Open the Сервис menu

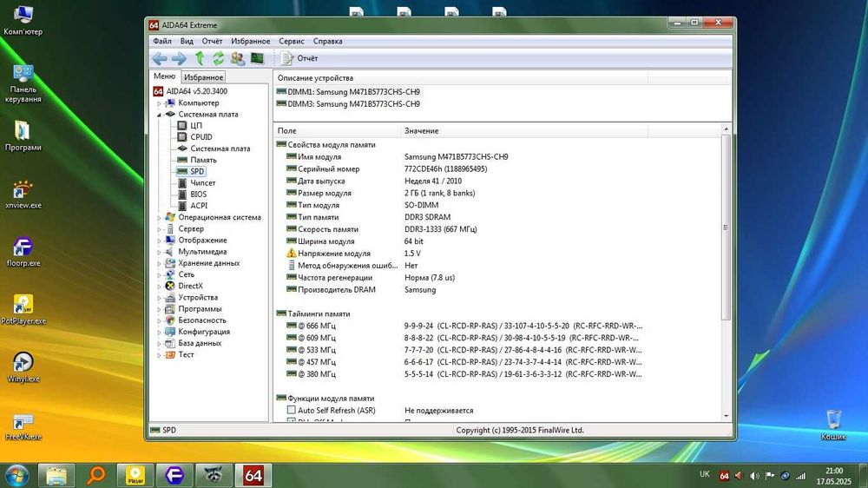(291, 41)
